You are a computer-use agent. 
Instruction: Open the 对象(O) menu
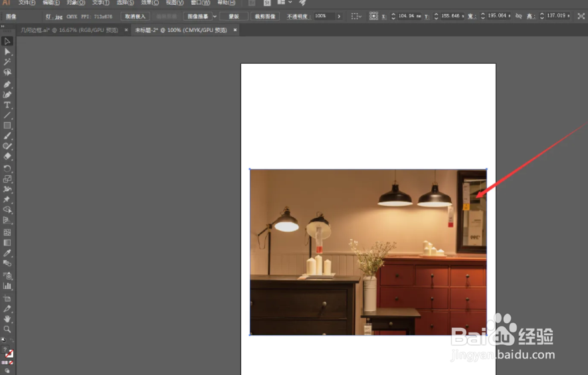tap(76, 3)
